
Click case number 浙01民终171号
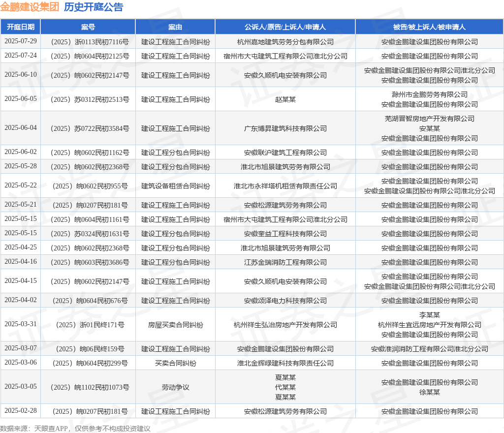pos(90,325)
